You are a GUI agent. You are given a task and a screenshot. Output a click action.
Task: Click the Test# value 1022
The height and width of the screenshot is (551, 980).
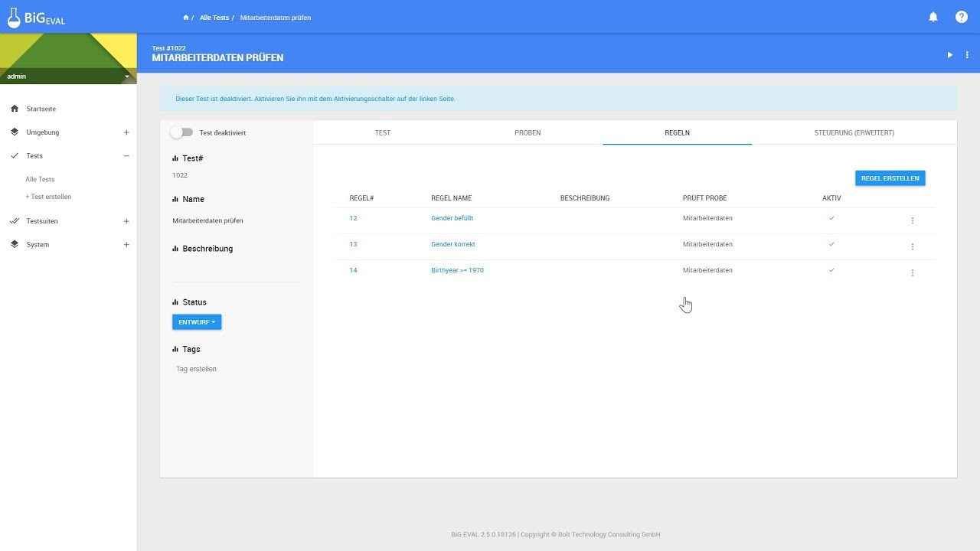(x=180, y=175)
